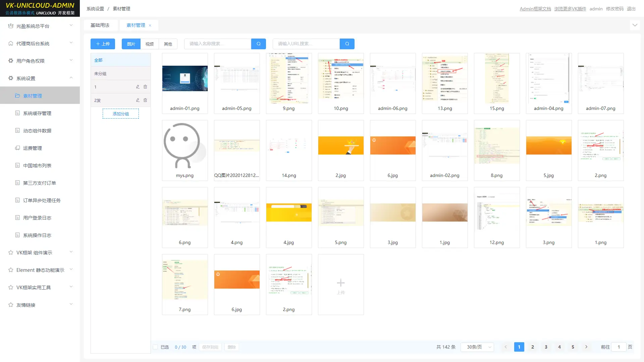
Task: Go to next page arrow
Action: click(x=586, y=347)
